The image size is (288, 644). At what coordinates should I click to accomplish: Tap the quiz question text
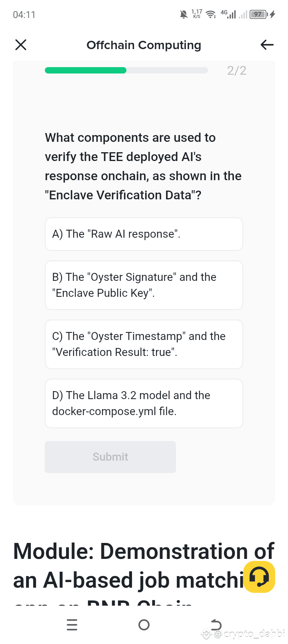click(143, 166)
